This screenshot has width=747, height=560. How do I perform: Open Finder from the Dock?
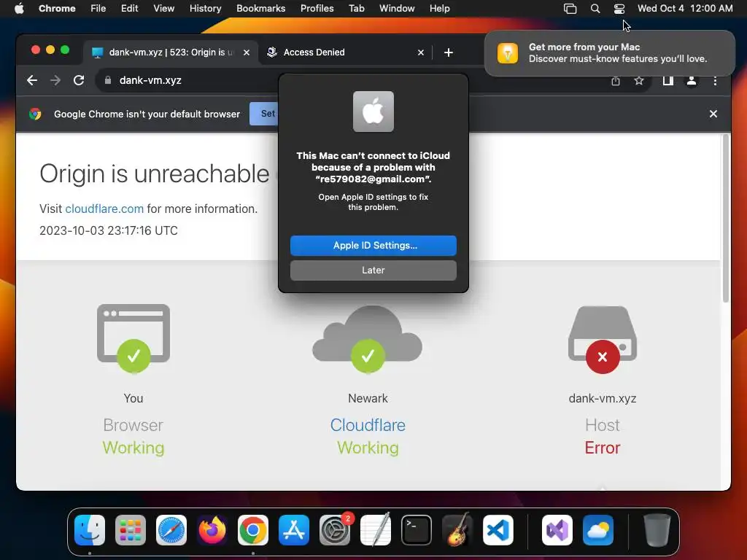[x=90, y=530]
